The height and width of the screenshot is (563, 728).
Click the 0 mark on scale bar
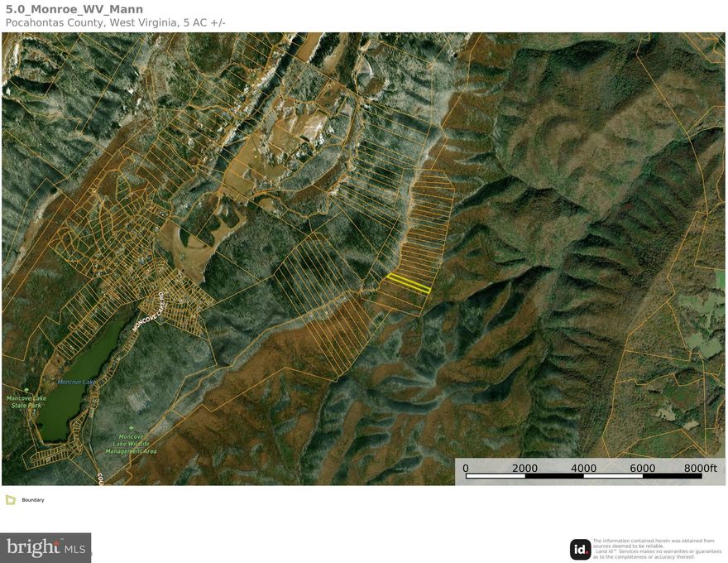[466, 469]
